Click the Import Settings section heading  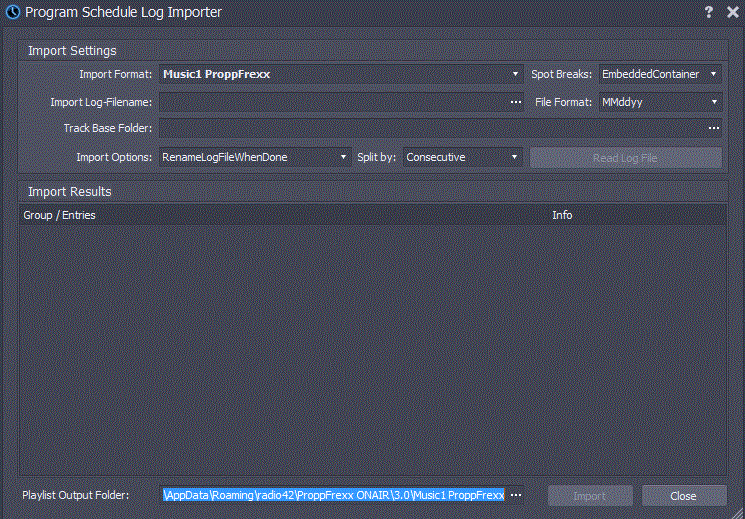[72, 51]
